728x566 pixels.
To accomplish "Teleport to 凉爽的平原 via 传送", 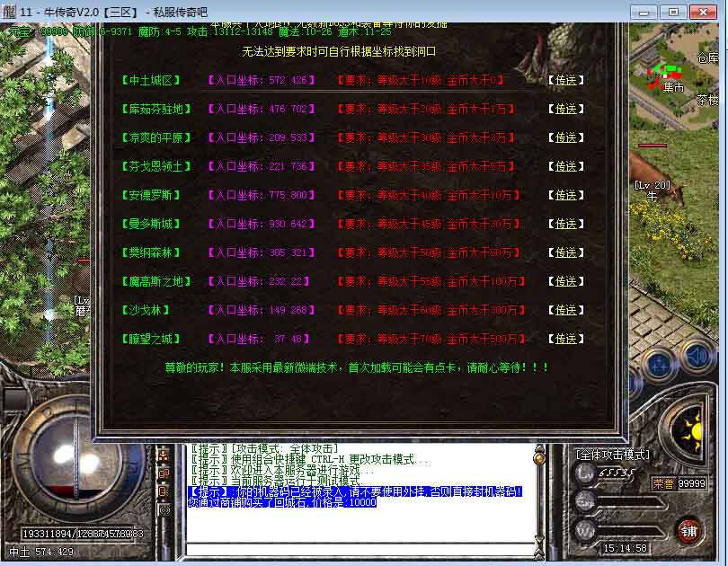I will (x=565, y=137).
